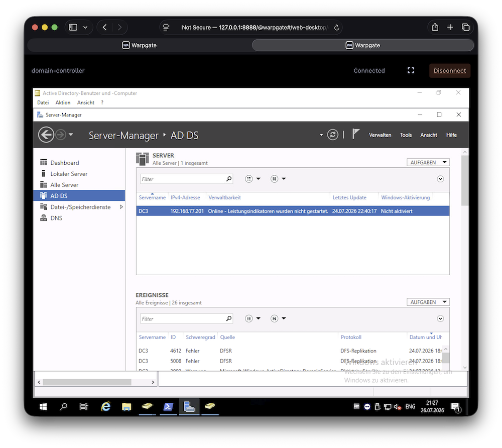Click search magnifier in EREIGNISSE filter
This screenshot has width=502, height=448.
tap(228, 318)
